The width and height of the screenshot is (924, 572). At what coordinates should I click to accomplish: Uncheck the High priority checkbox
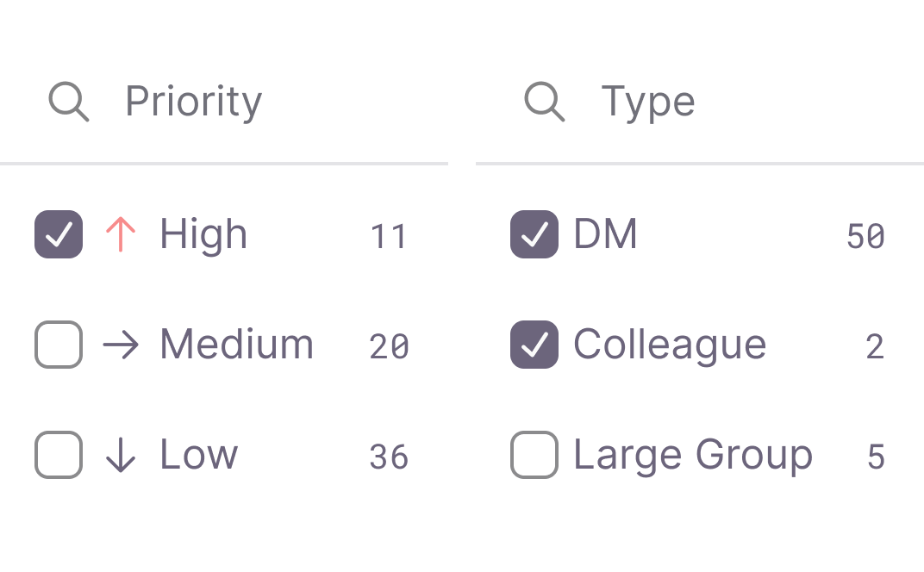point(59,234)
